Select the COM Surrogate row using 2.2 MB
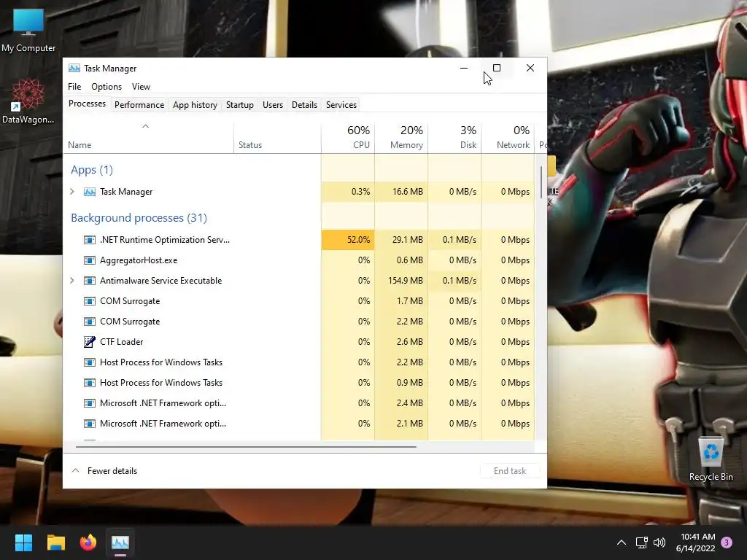Screen dimensions: 747x560 click(299, 322)
